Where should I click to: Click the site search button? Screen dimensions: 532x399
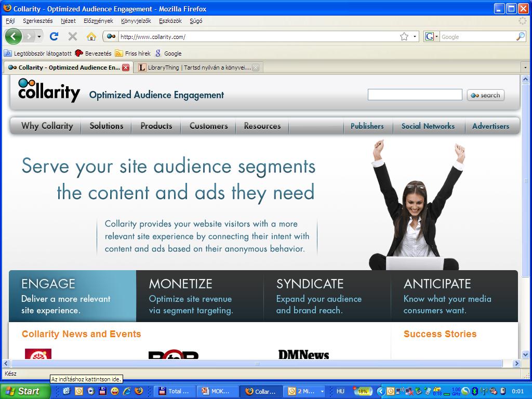[486, 96]
